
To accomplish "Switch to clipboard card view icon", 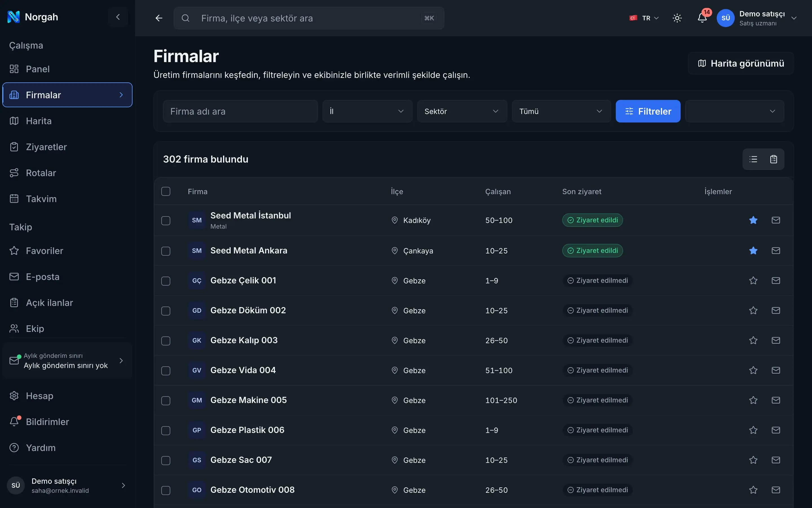I will 773,159.
